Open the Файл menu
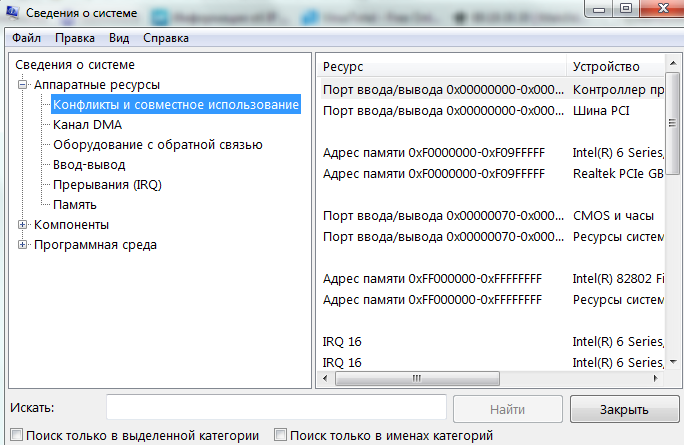The width and height of the screenshot is (684, 445). [x=26, y=38]
